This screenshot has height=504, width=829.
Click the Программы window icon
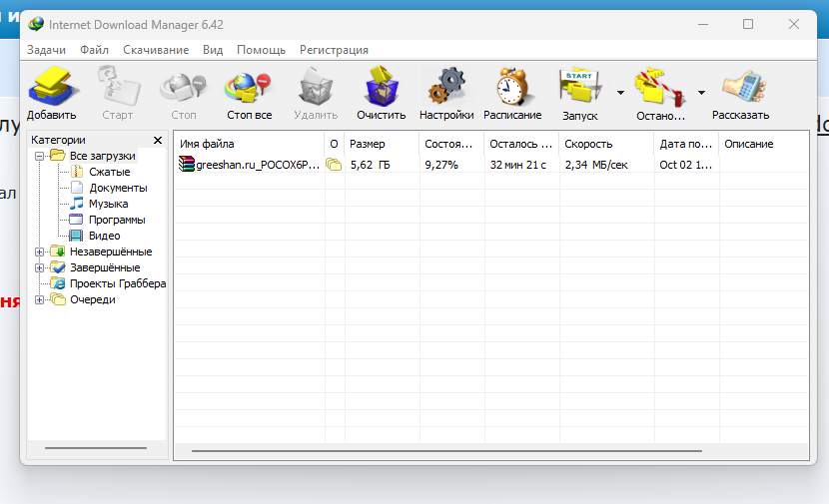tap(77, 220)
